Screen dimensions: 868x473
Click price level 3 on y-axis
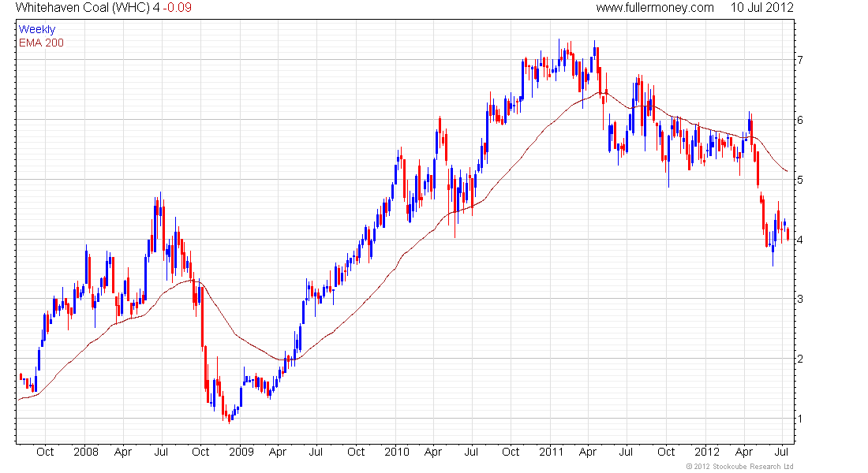800,300
